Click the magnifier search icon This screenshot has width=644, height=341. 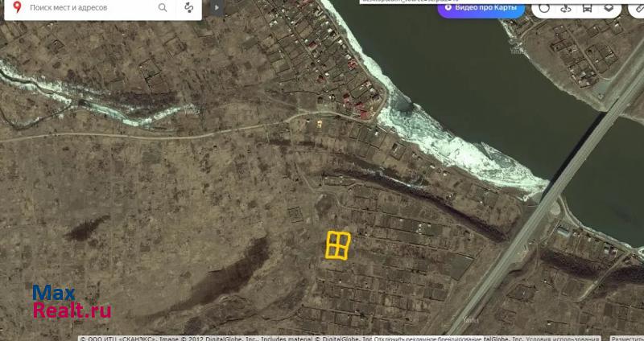[x=163, y=8]
